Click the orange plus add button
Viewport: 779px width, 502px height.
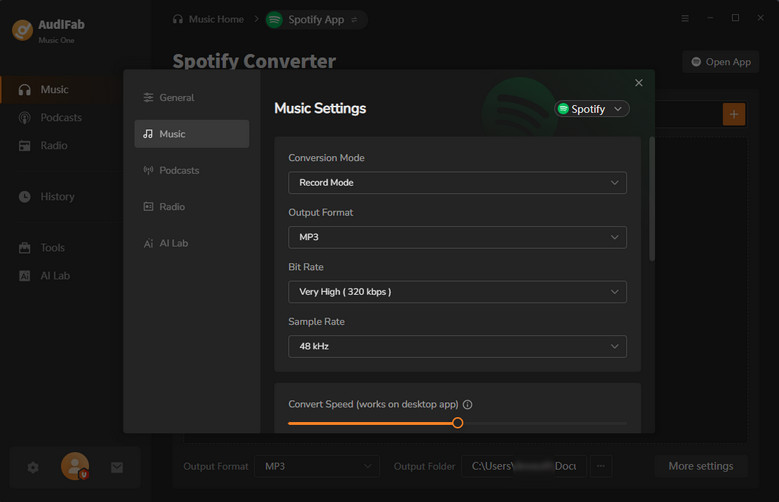[x=734, y=114]
